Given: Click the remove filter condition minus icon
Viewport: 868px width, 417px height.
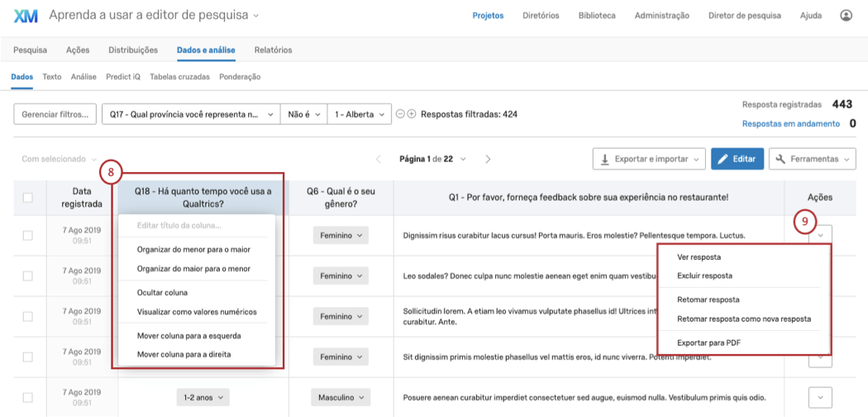Looking at the screenshot, I should tap(400, 114).
